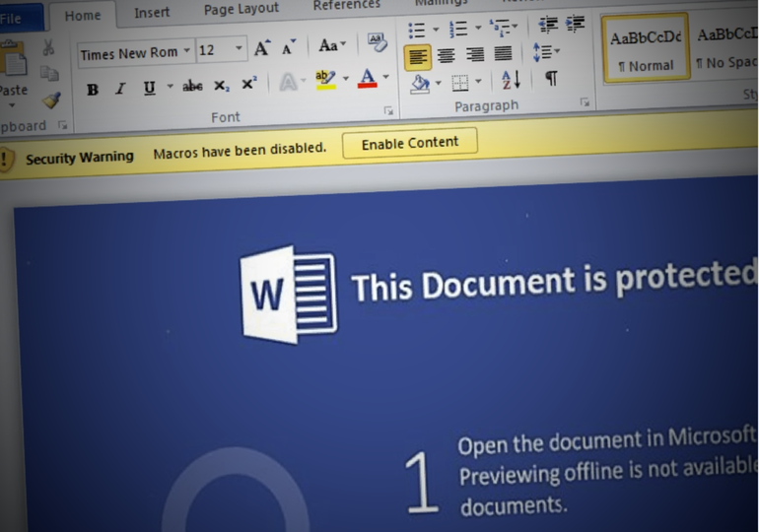
Task: Open the Borders dropdown arrow
Action: [x=478, y=81]
